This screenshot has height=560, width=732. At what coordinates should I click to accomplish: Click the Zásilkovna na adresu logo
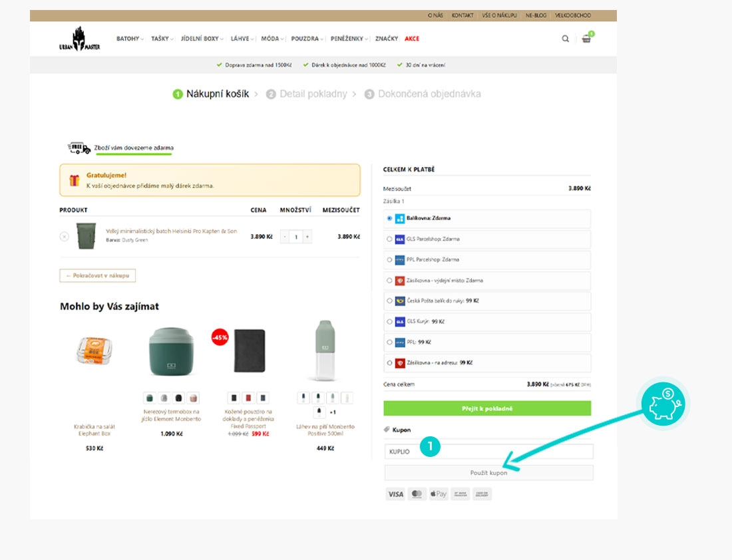click(x=400, y=362)
